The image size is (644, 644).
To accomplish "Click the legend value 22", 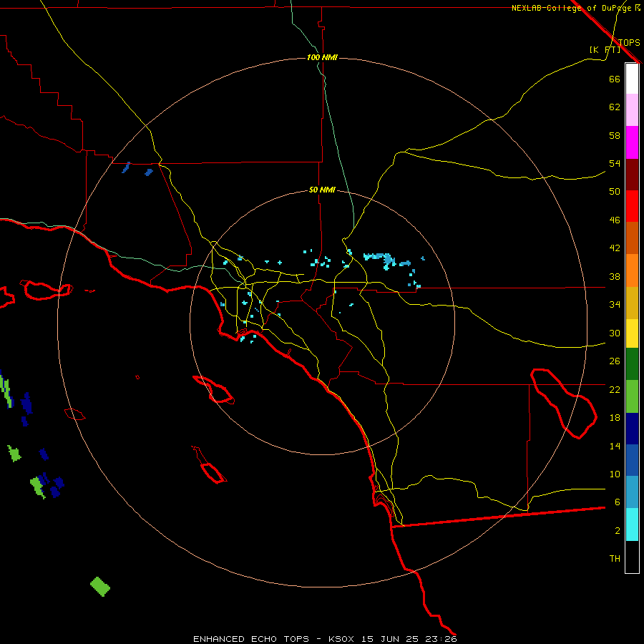I will tap(615, 389).
